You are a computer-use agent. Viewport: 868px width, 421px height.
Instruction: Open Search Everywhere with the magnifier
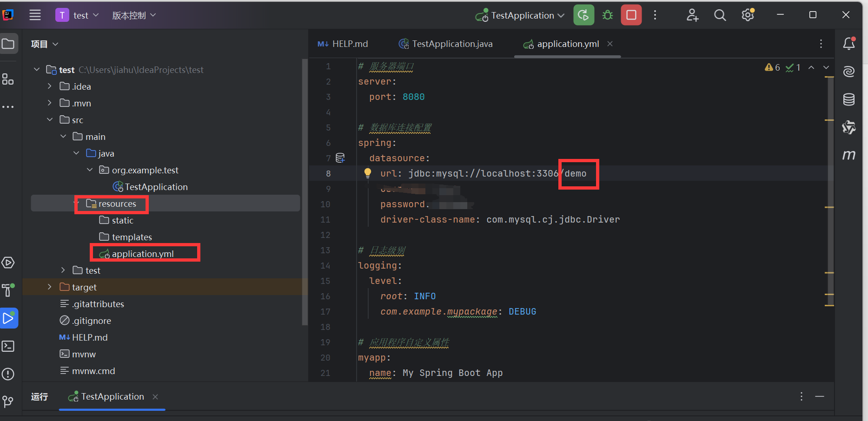(720, 15)
